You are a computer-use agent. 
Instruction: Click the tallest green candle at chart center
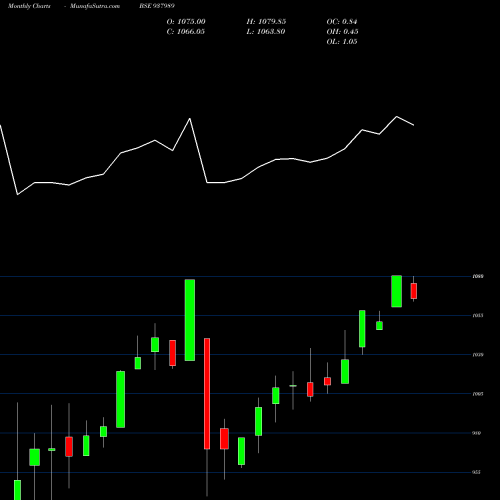(190, 320)
